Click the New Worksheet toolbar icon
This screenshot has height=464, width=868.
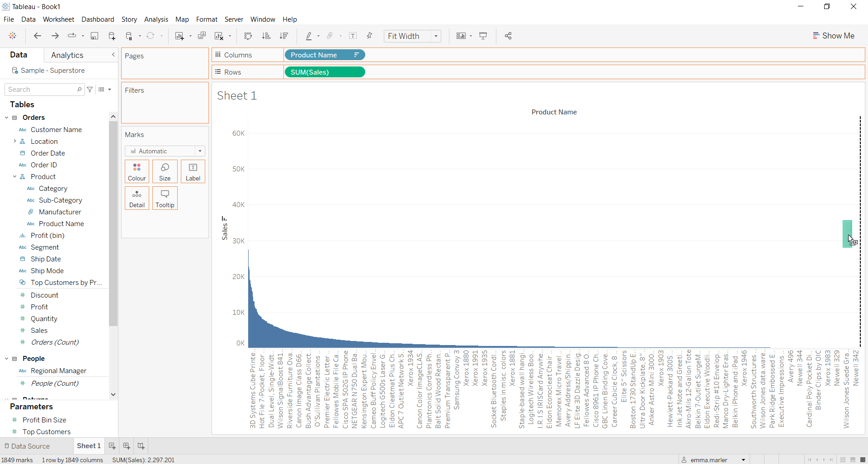(x=180, y=36)
